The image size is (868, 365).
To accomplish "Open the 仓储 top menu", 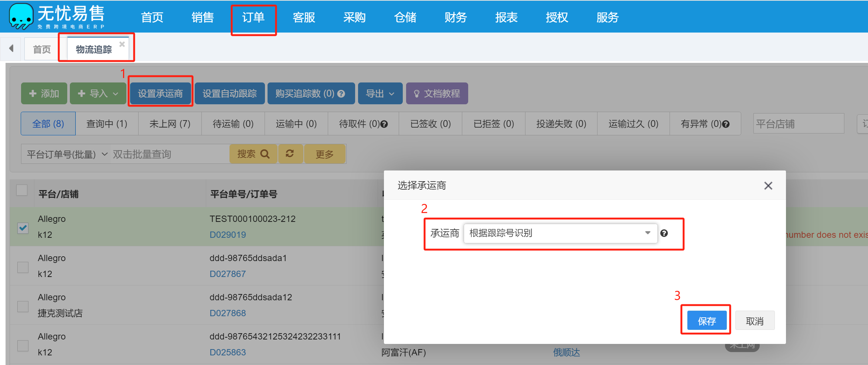I will click(405, 17).
